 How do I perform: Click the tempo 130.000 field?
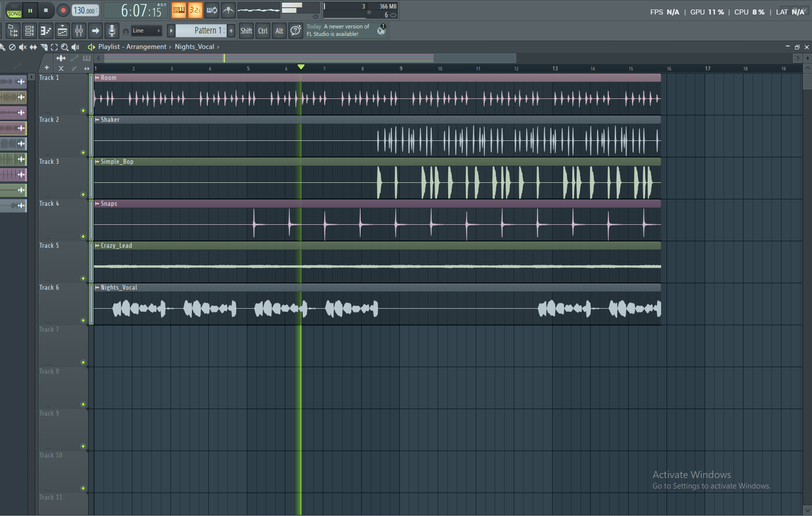(x=86, y=10)
